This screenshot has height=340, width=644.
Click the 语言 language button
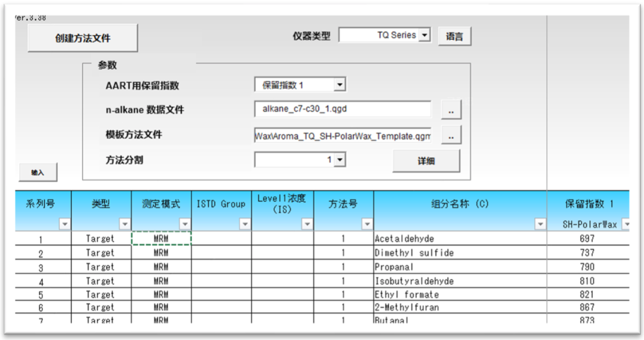click(454, 36)
